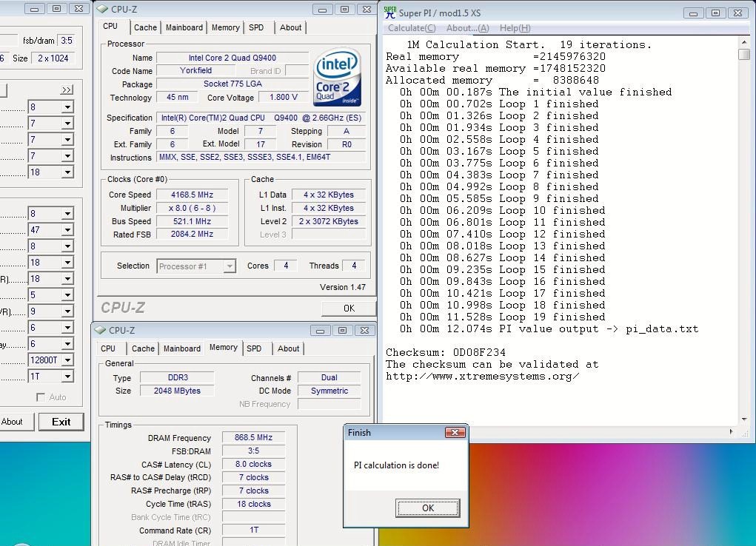756x546 pixels.
Task: Click the About button in left panel
Action: 13,422
